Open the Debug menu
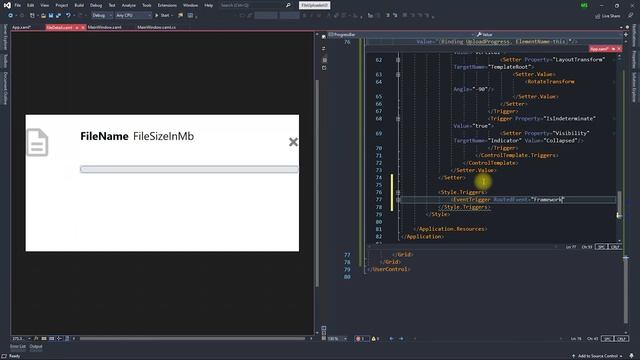This screenshot has width=640, height=360. pyautogui.click(x=96, y=5)
